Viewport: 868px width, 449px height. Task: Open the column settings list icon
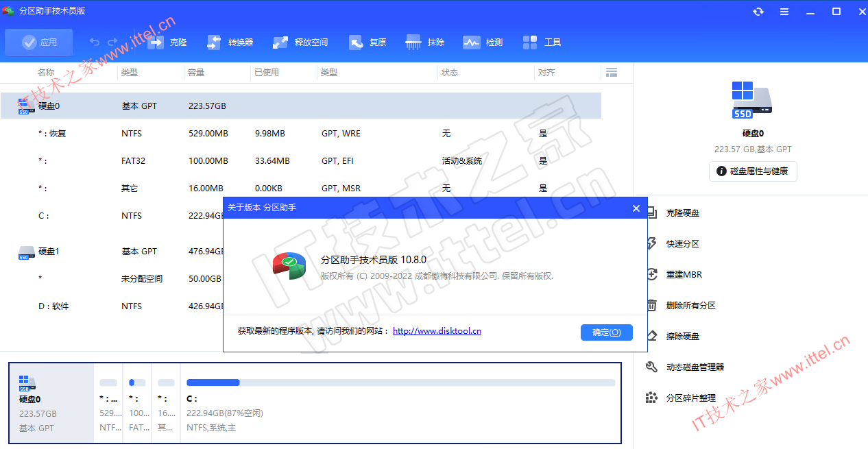pyautogui.click(x=612, y=72)
